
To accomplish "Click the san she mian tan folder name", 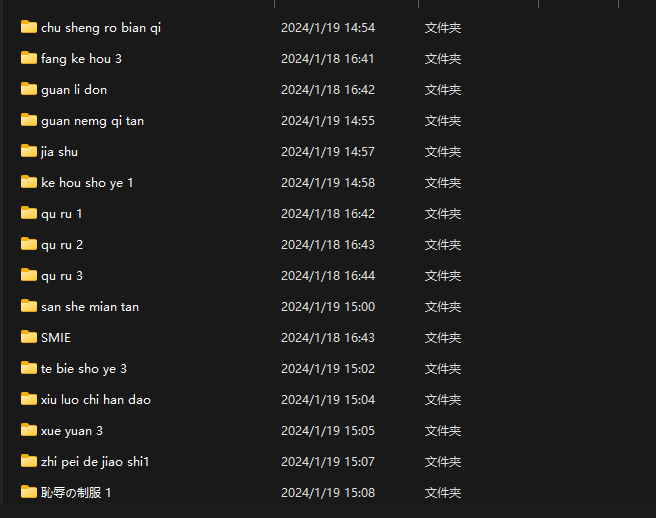I will (90, 307).
